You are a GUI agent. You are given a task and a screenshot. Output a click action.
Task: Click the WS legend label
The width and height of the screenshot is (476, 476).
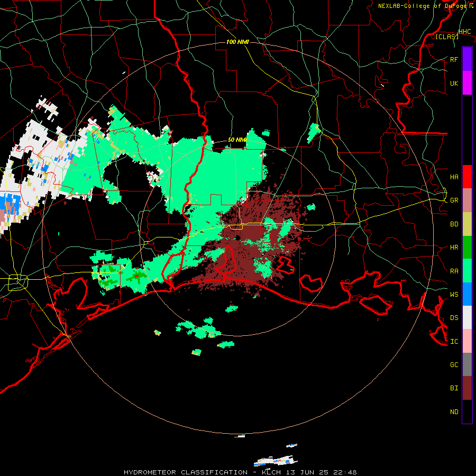pyautogui.click(x=454, y=294)
